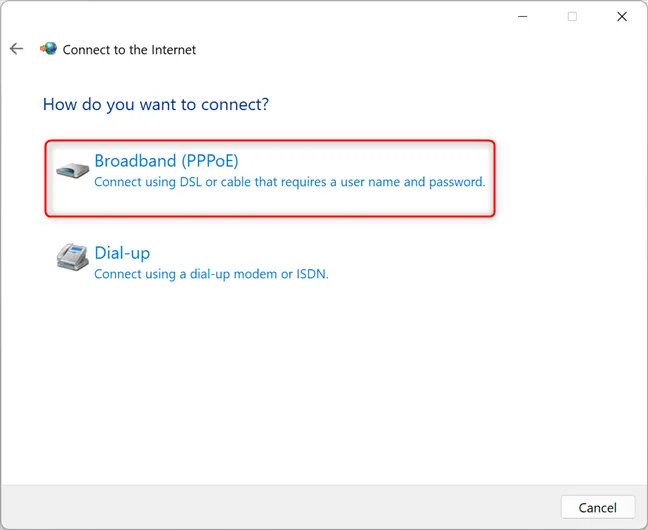
Task: Click the 'How do you want to connect?' heading
Action: coord(156,105)
